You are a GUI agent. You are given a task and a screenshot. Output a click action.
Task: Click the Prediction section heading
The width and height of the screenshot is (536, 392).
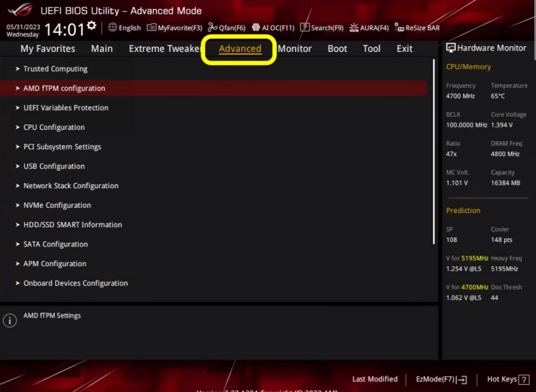(463, 211)
